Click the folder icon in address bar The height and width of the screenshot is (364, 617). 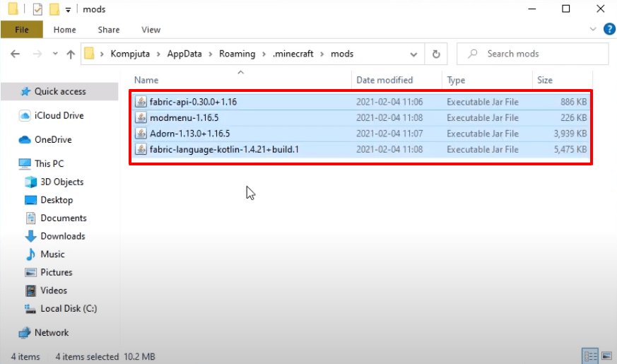pos(89,54)
